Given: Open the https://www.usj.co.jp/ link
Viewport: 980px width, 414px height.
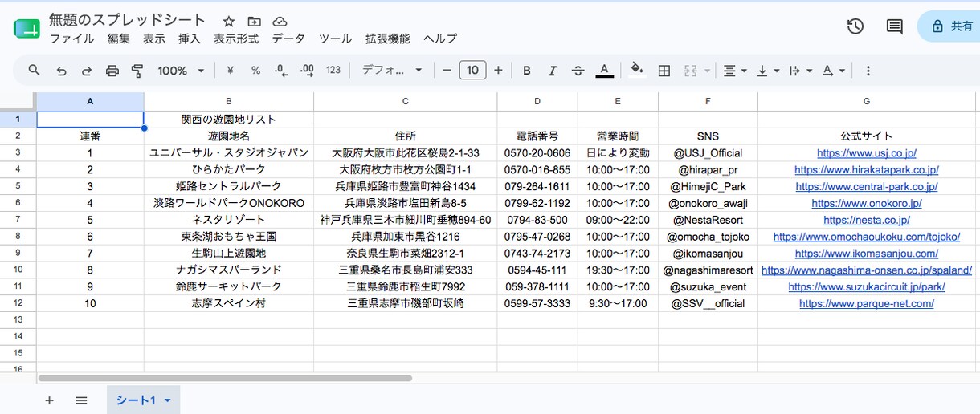Looking at the screenshot, I should click(x=867, y=152).
